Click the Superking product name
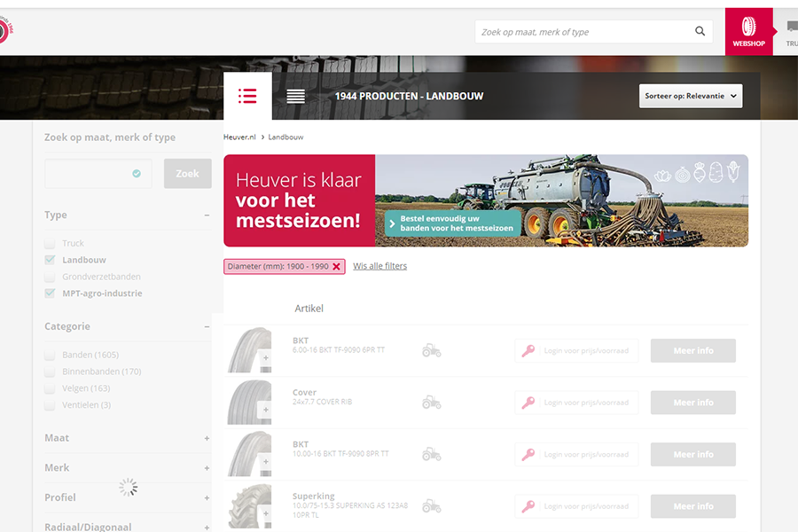This screenshot has width=798, height=532. (x=314, y=496)
